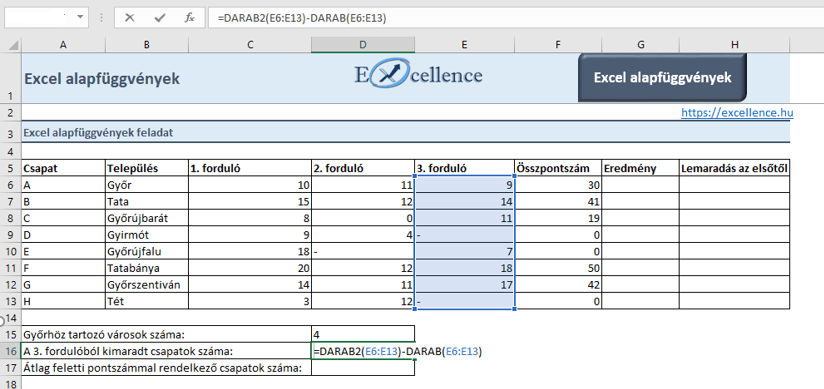Click Győr's Összpontszám value 30

[558, 185]
